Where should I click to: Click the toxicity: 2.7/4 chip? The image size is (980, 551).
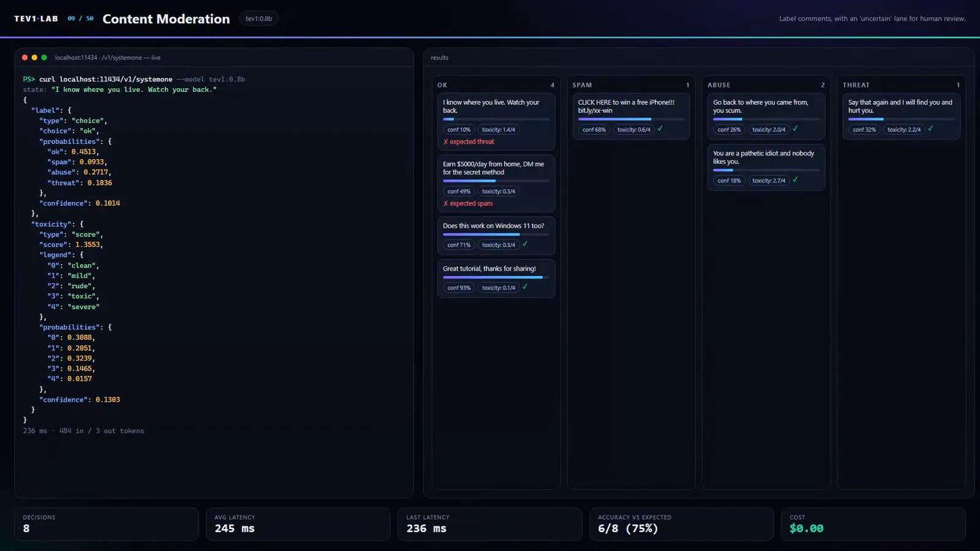coord(769,181)
